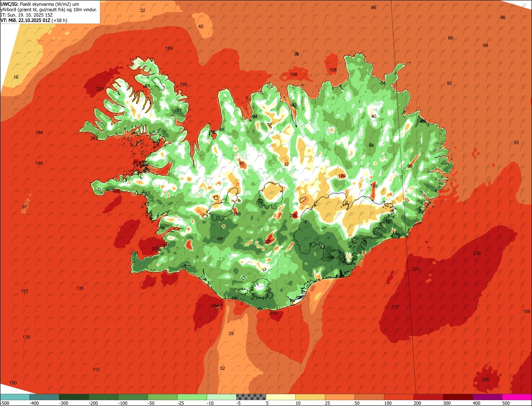Click the negative value -99 inland
Viewport: 532px width, 406px height.
[x=219, y=239]
